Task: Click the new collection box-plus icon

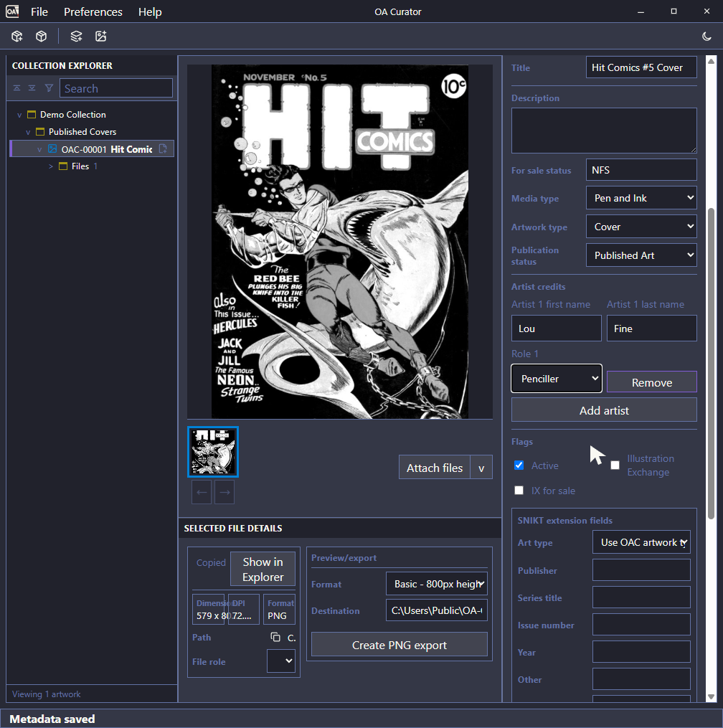Action: [x=17, y=36]
